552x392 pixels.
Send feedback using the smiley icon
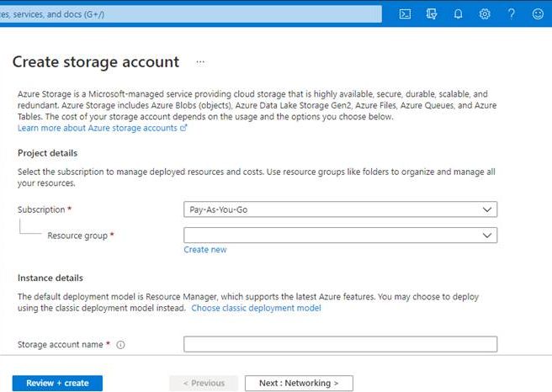click(x=538, y=14)
